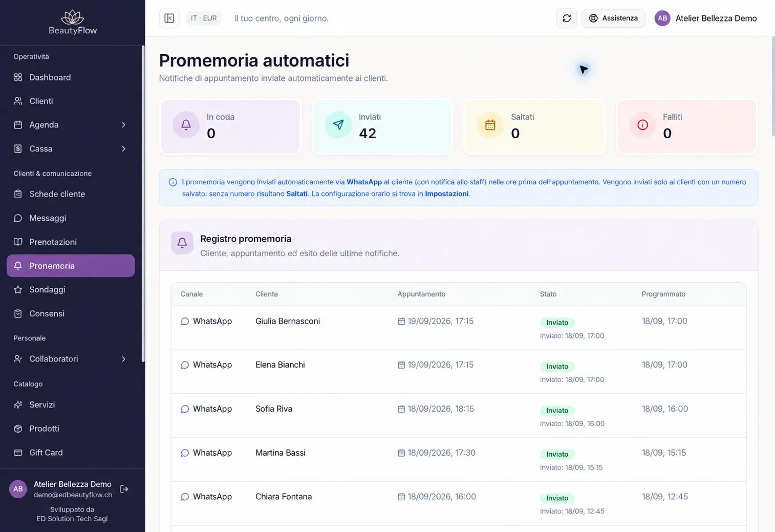Viewport: 775px width, 532px height.
Task: Click the bell icon beside Registro promemoria
Action: point(182,243)
